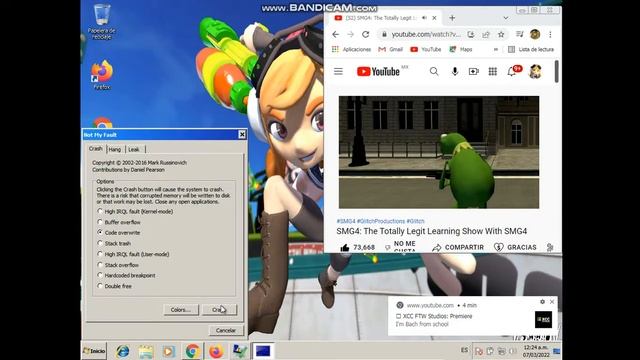Open Chrome three-dot menu
The height and width of the screenshot is (360, 640).
click(x=550, y=35)
